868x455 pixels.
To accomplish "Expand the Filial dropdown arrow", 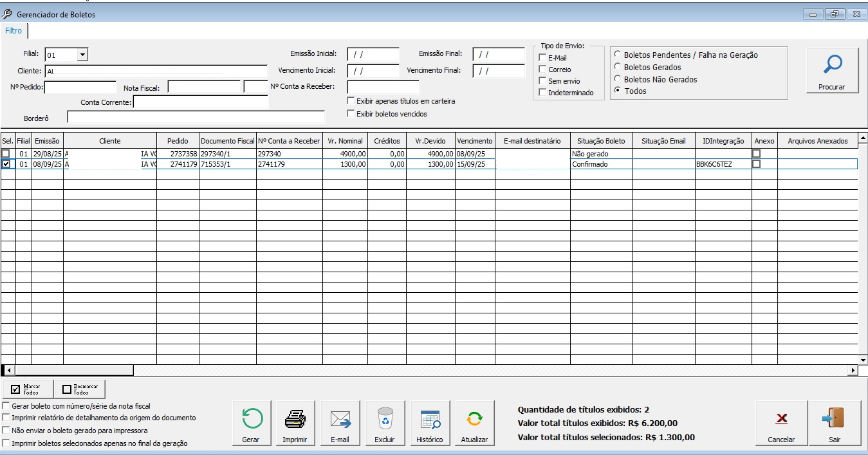I will point(82,55).
